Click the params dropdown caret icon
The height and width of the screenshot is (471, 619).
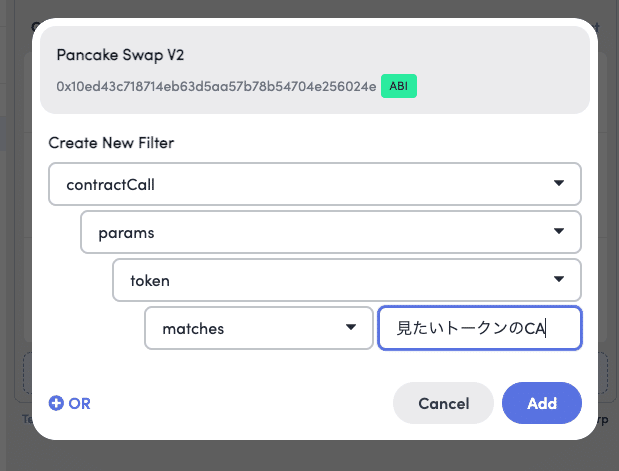pos(559,231)
